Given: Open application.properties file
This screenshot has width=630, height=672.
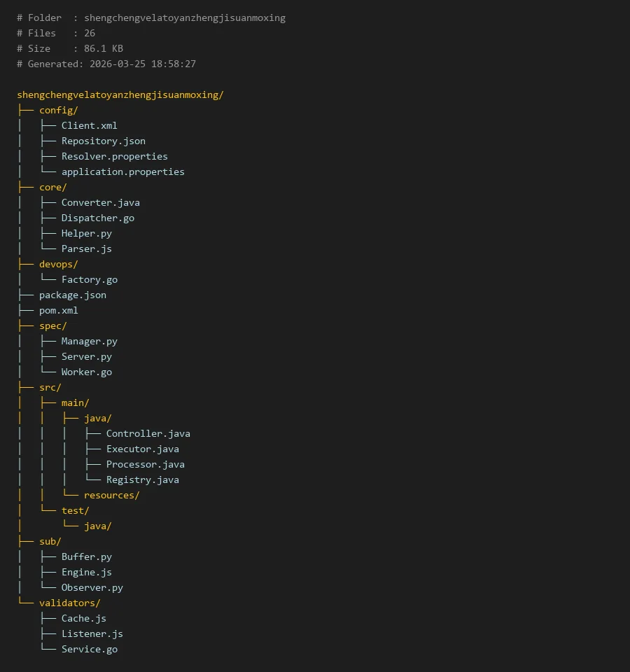Looking at the screenshot, I should pos(122,171).
